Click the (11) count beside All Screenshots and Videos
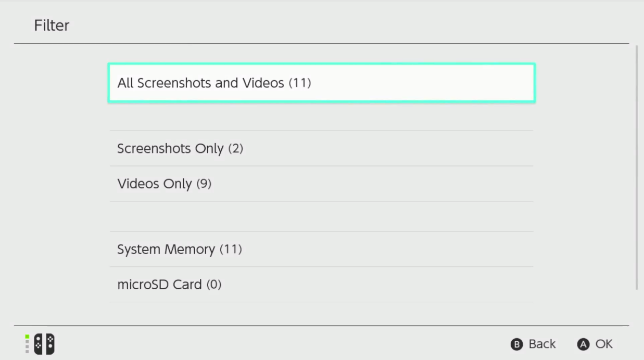This screenshot has height=360, width=644. 299,83
